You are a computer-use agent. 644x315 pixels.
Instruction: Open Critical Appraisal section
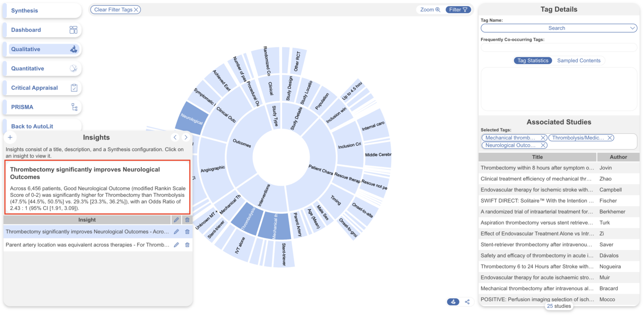point(42,88)
